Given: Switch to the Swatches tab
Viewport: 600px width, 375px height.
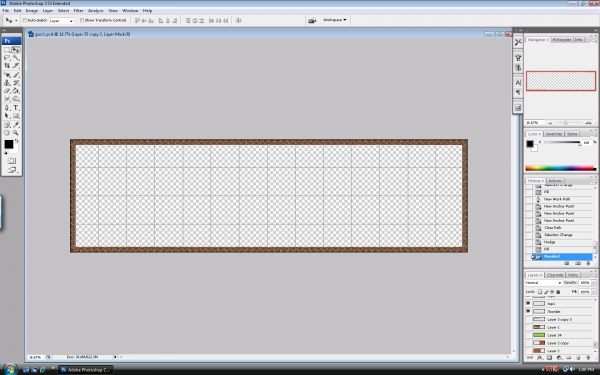Looking at the screenshot, I should [553, 134].
